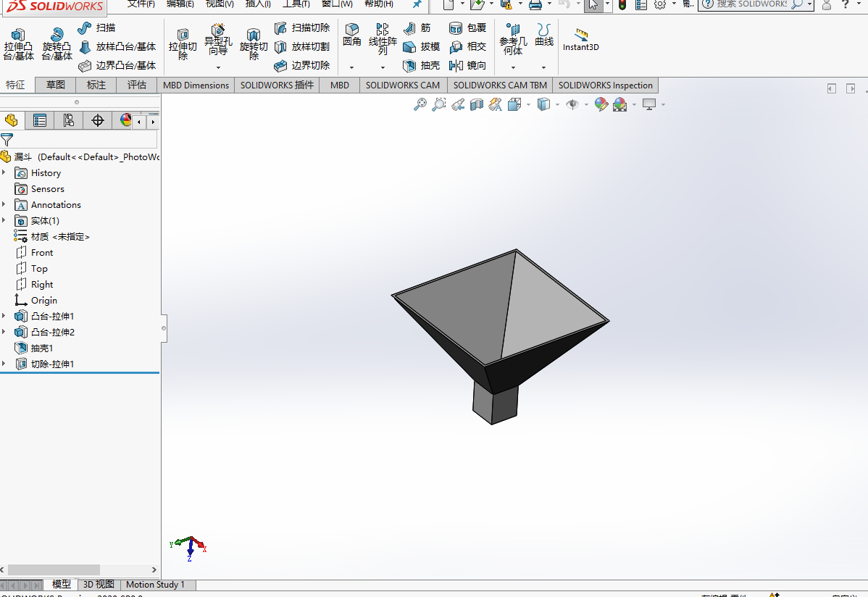
Task: Select the Front plane
Action: [34, 253]
